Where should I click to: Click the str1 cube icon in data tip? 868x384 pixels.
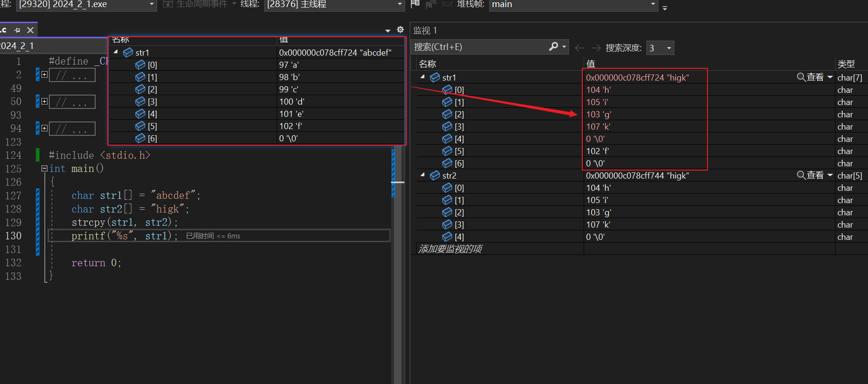coord(128,52)
